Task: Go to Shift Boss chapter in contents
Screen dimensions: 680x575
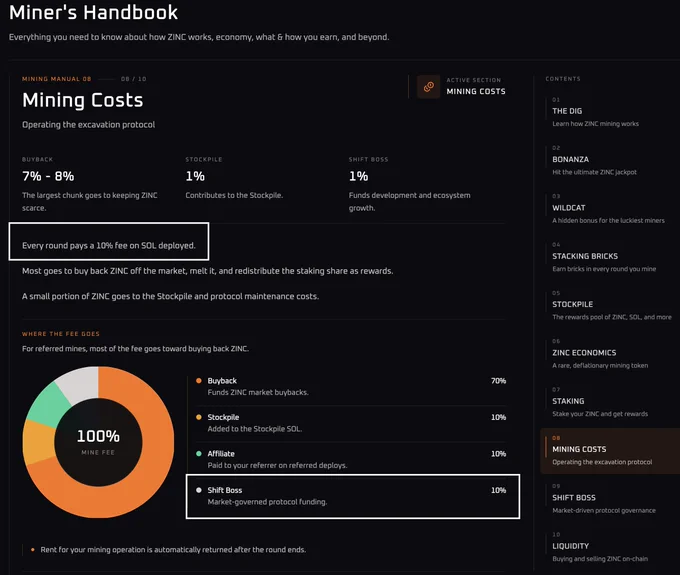Action: pyautogui.click(x=607, y=499)
